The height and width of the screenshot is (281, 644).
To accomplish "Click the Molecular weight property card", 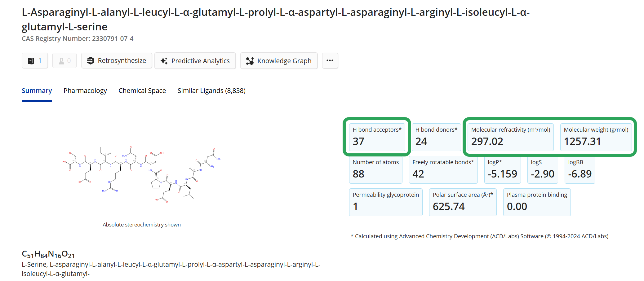I will (x=596, y=137).
